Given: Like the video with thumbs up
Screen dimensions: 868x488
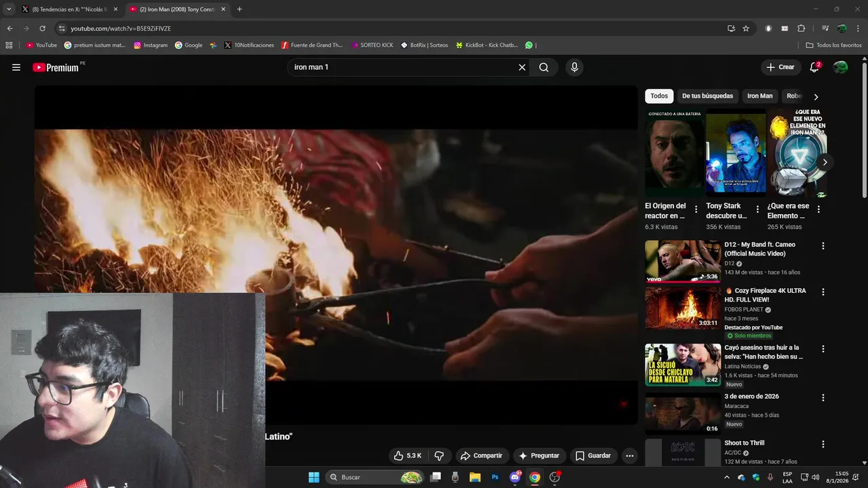Looking at the screenshot, I should point(408,455).
